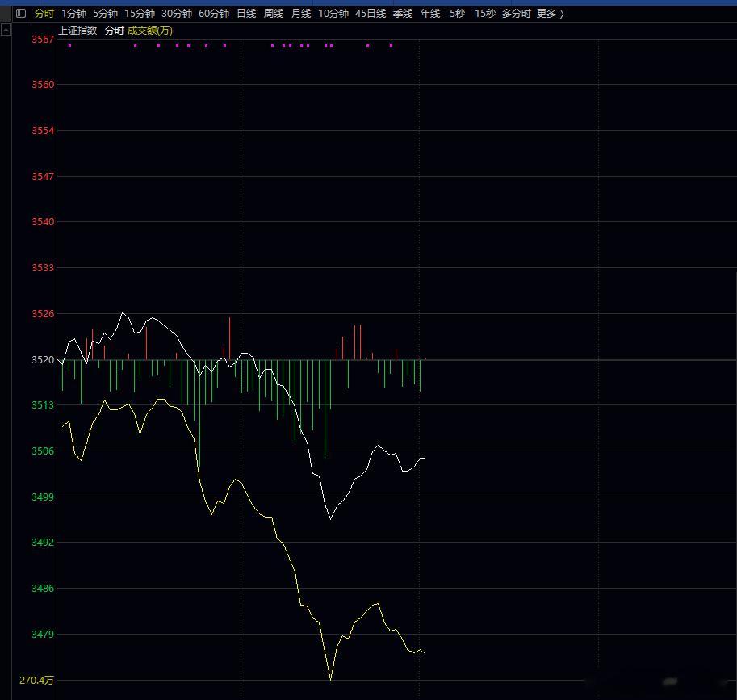Switch to 5分钟 chart period

tap(105, 14)
